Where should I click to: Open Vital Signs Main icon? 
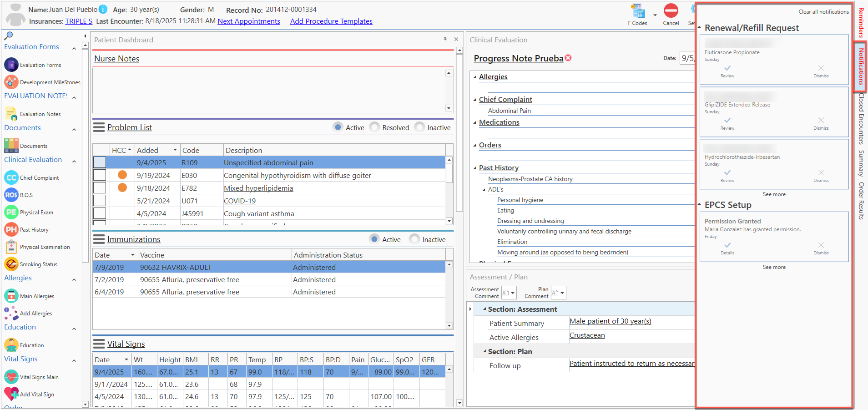point(11,377)
